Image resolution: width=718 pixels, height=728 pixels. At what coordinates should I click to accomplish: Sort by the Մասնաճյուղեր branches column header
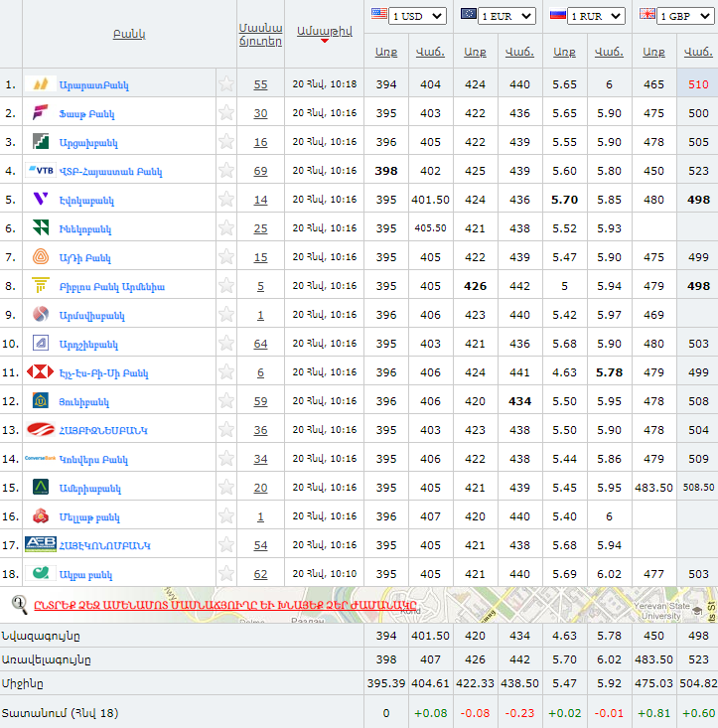[x=260, y=35]
